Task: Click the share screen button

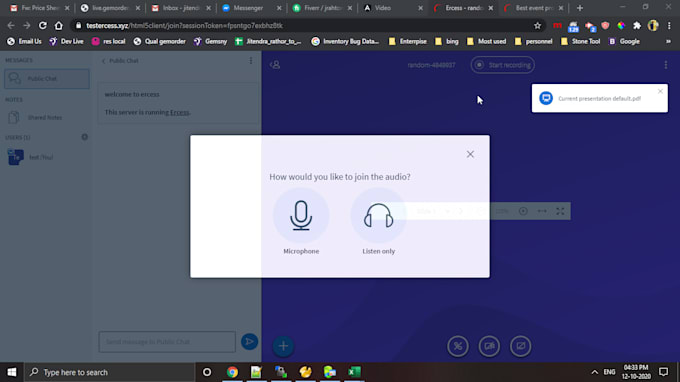Action: click(x=520, y=346)
